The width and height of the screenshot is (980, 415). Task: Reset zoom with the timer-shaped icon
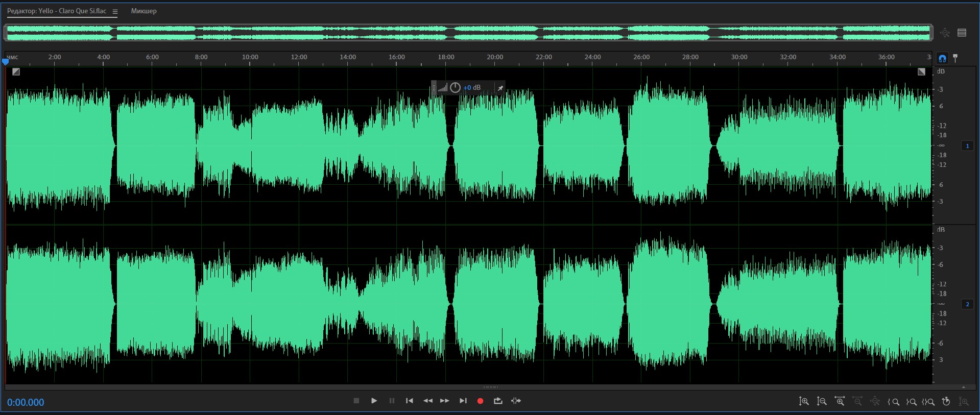[946, 402]
